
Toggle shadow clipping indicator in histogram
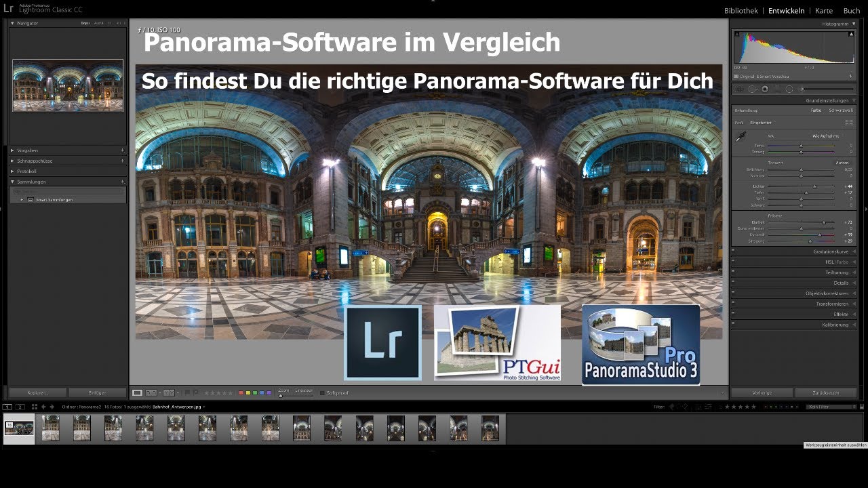(737, 35)
